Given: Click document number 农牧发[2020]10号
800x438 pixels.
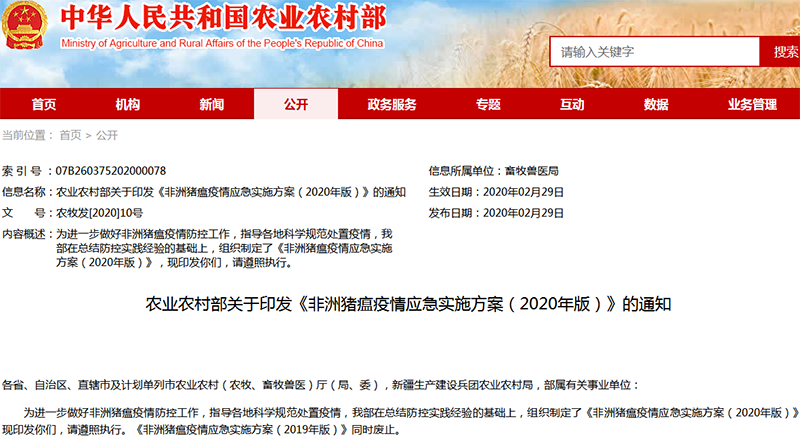Looking at the screenshot, I should pos(99,213).
